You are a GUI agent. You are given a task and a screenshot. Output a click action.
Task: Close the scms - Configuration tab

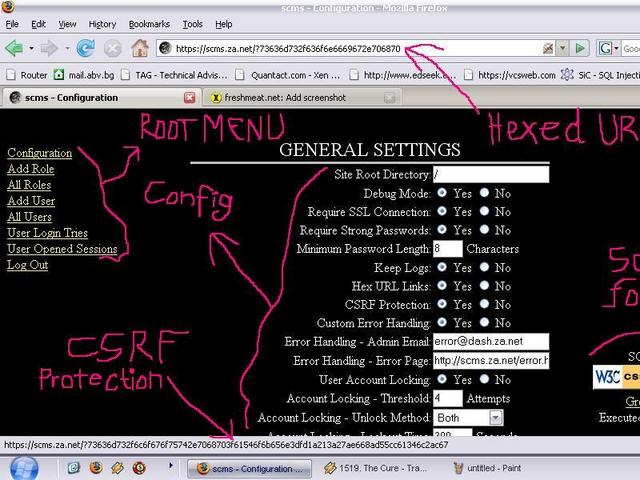coord(190,97)
